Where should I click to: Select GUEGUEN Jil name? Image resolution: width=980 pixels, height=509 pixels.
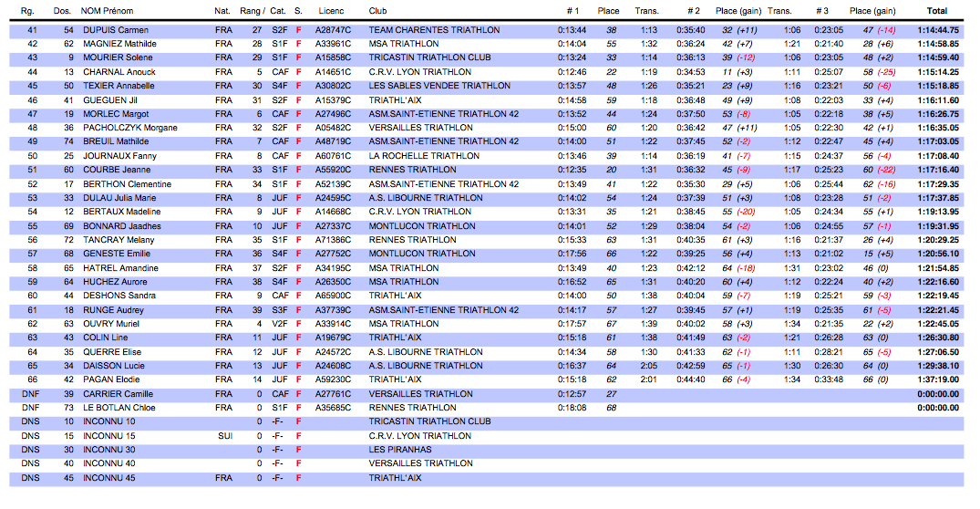tap(110, 100)
